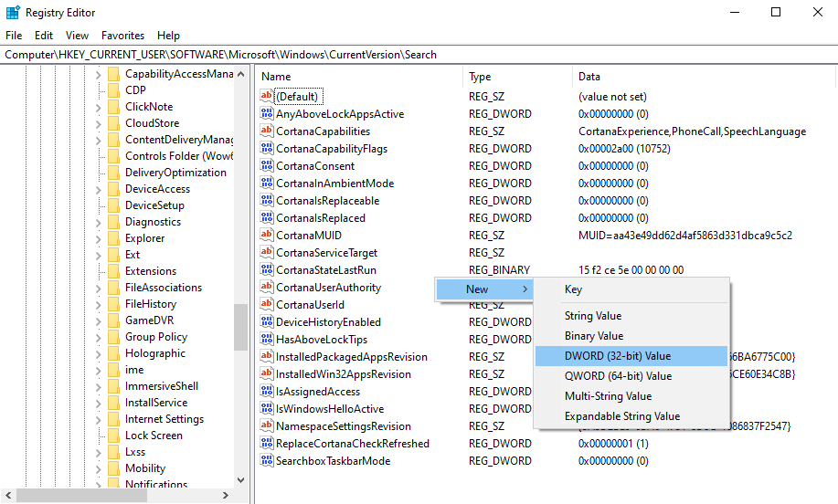Click the registry path address bar
838x504 pixels.
419,55
